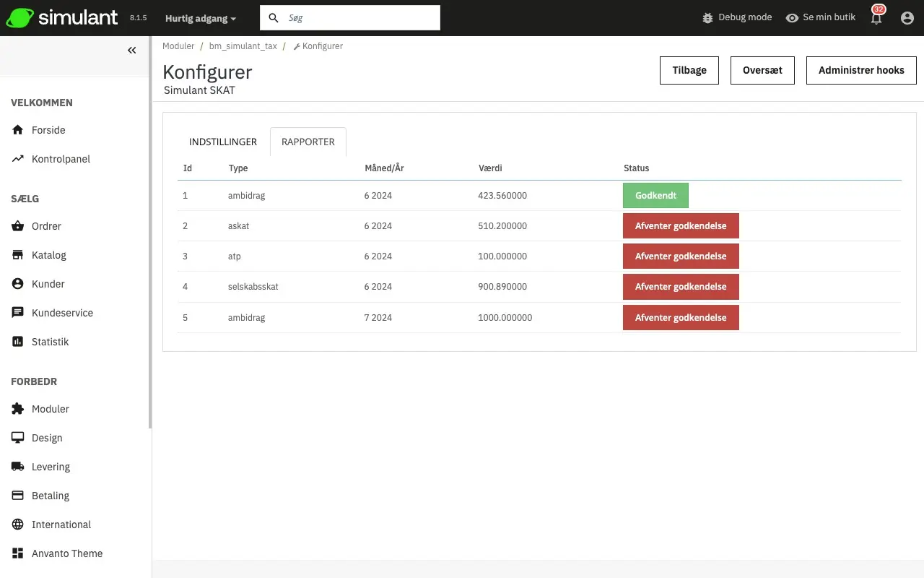Click the Debug mode bug icon

[707, 17]
